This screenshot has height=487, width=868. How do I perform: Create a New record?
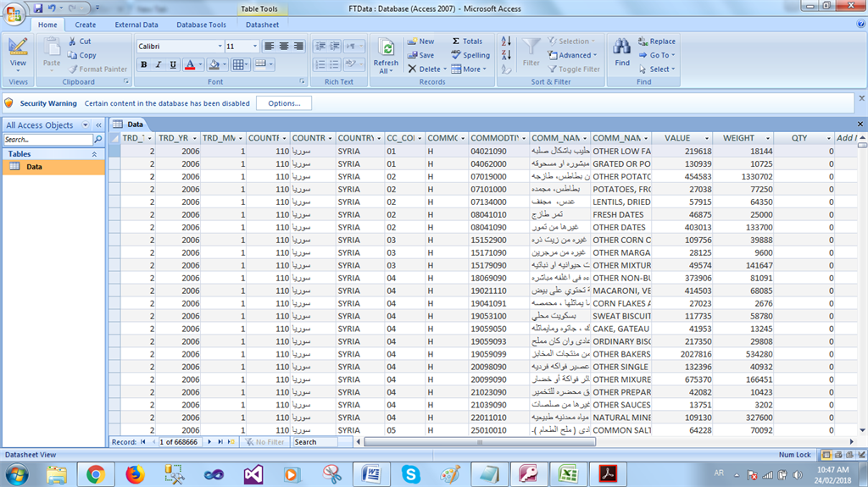(x=420, y=41)
